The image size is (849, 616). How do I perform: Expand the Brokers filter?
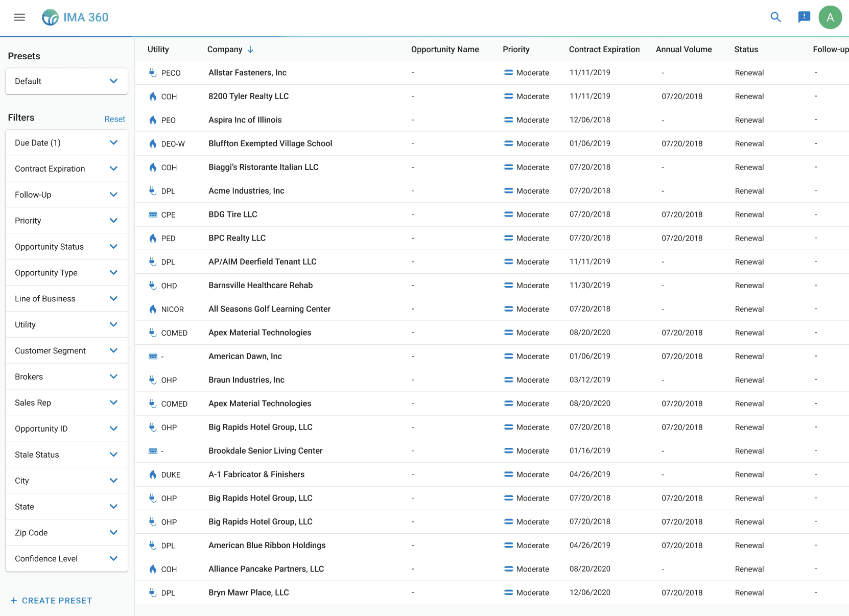pyautogui.click(x=66, y=377)
